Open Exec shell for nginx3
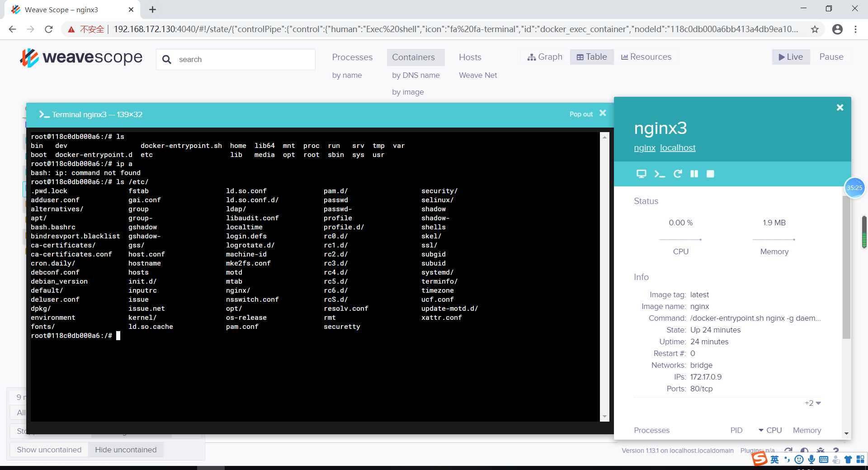Screen dimensions: 868x470 (660, 174)
